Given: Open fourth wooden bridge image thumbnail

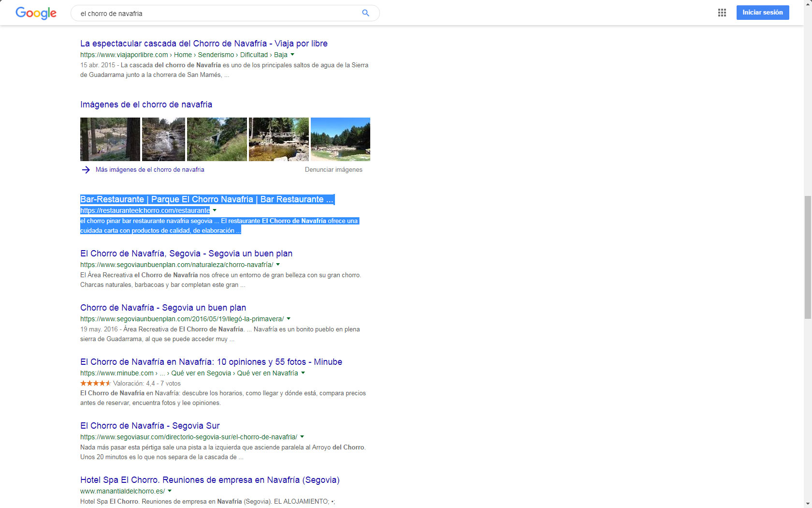Looking at the screenshot, I should tap(279, 139).
